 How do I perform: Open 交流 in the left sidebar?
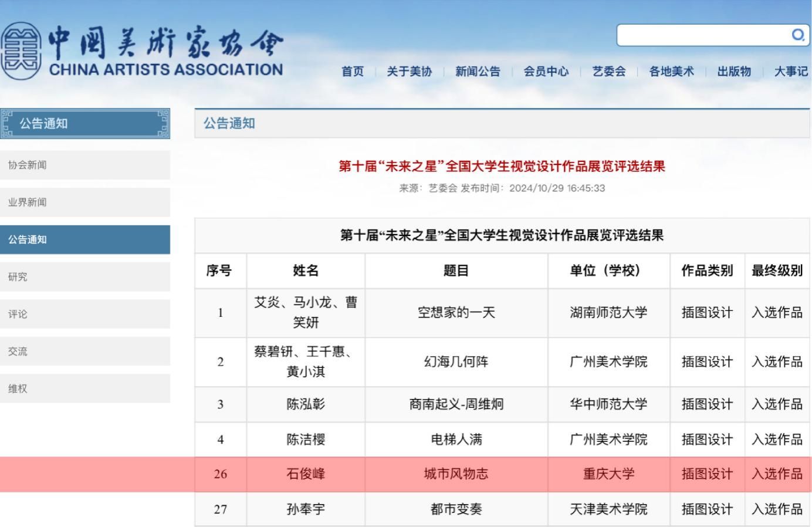point(85,352)
